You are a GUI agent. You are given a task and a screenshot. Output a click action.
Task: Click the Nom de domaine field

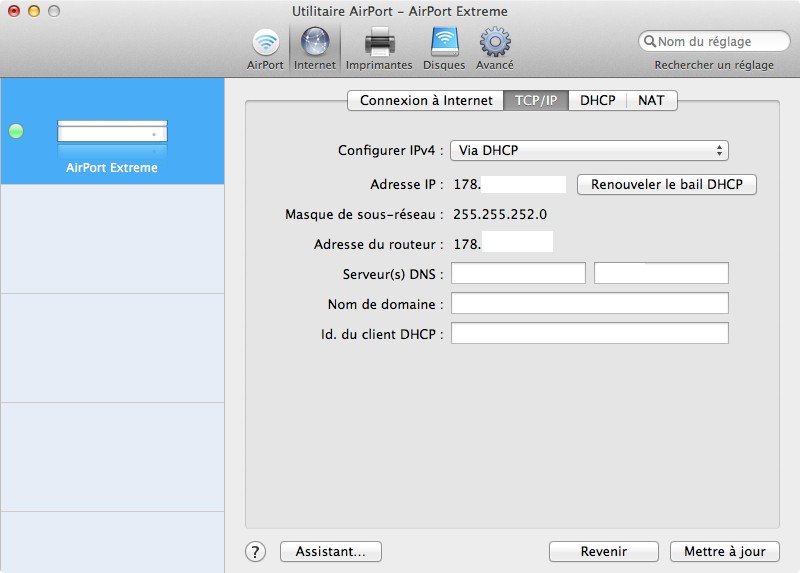click(x=589, y=304)
